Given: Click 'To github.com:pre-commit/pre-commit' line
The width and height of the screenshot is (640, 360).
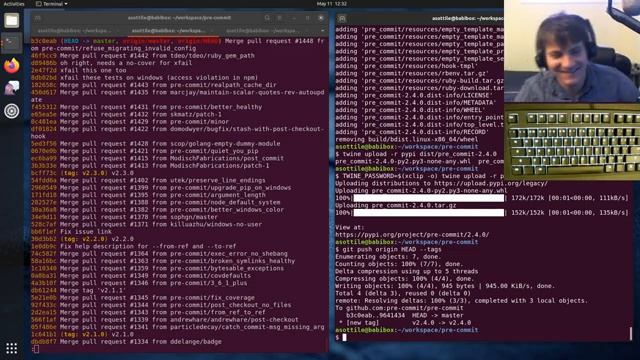Looking at the screenshot, I should click(x=399, y=308).
